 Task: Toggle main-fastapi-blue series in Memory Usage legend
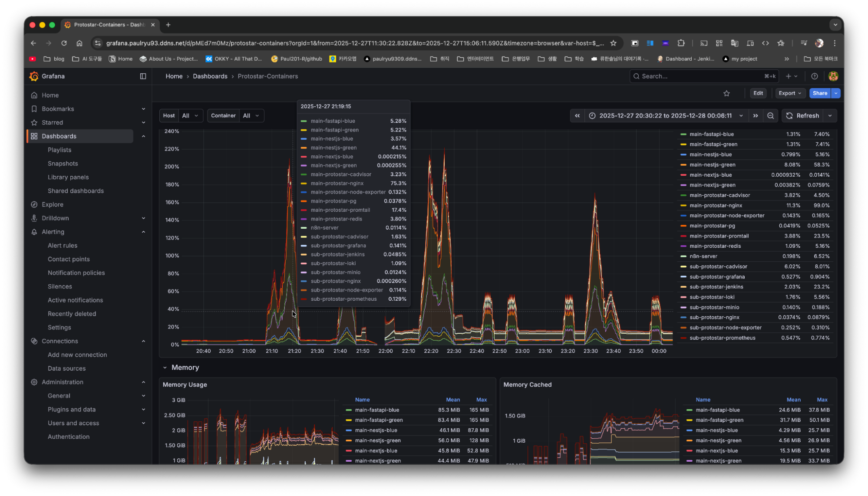(377, 410)
